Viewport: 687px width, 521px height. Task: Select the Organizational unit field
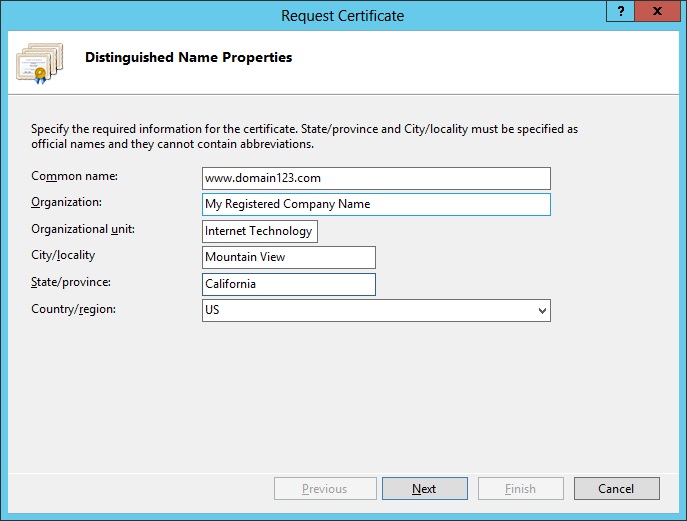pos(260,231)
